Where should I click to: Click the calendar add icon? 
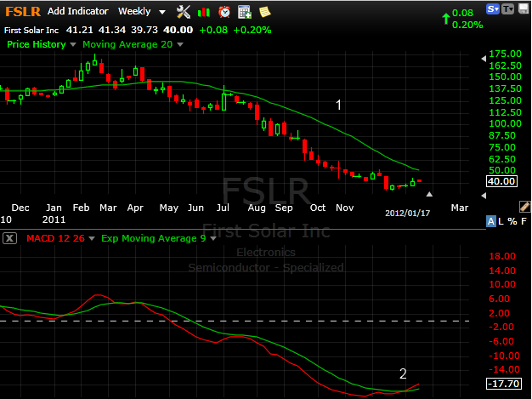(x=244, y=12)
